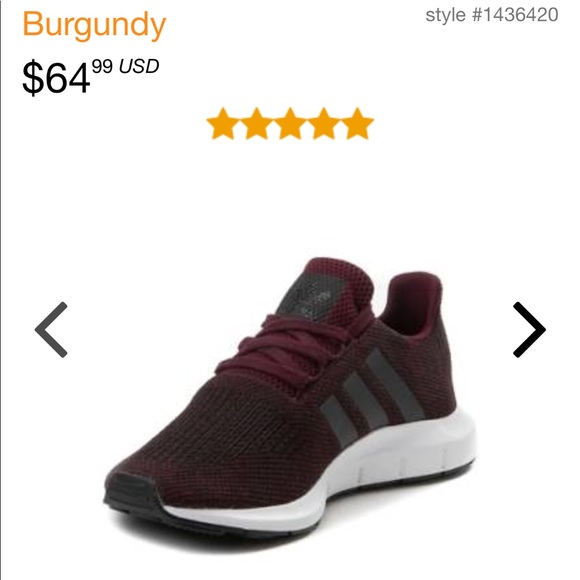Select the middle third rating star
The width and height of the screenshot is (580, 580).
point(290,124)
